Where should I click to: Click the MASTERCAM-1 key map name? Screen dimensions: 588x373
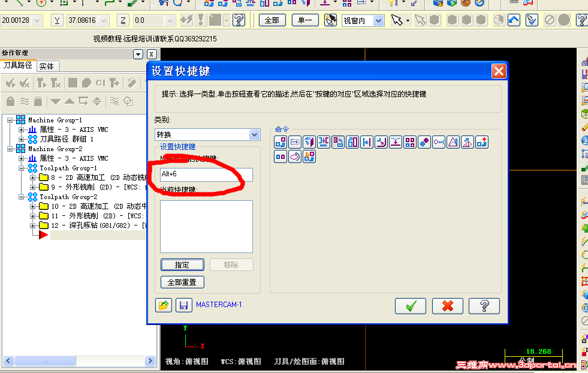coord(219,305)
